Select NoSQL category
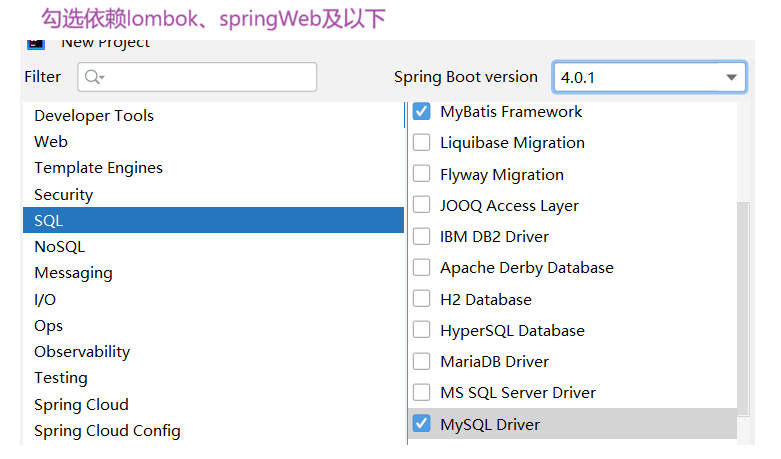This screenshot has width=781, height=459. [x=213, y=246]
